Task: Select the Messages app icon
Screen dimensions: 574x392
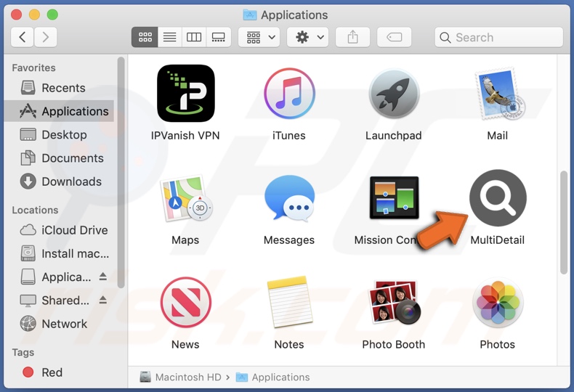Action: tap(289, 198)
